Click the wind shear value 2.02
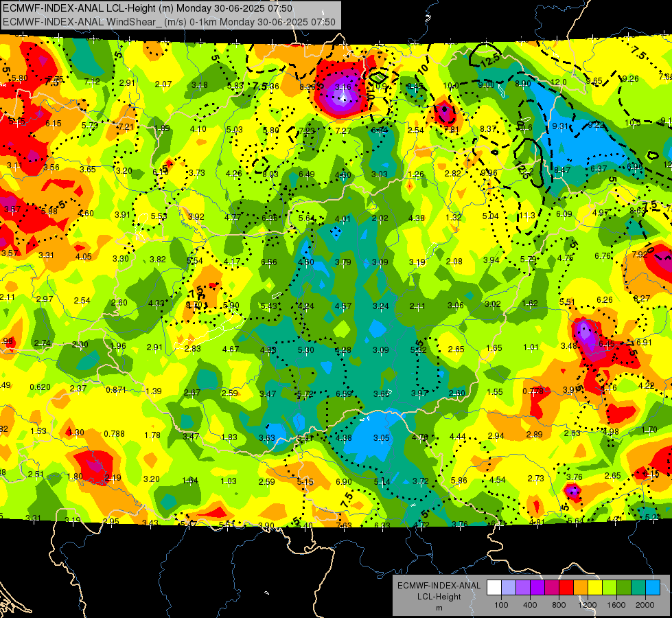Screen dimensions: 672x618 380,218
